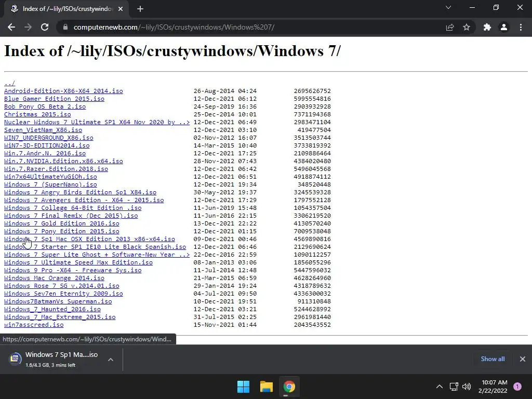532x399 pixels.
Task: Download Windows 7 Gold Edition 2016.iso
Action: (x=62, y=223)
